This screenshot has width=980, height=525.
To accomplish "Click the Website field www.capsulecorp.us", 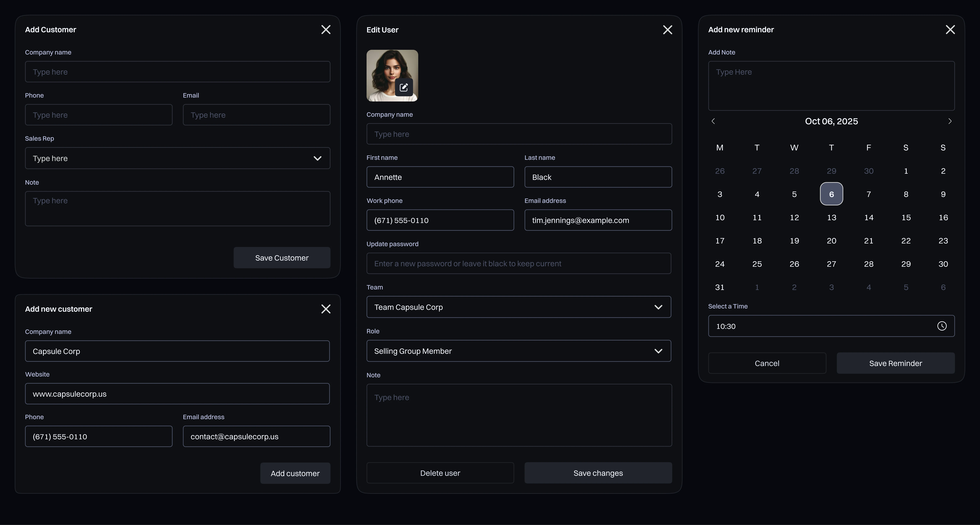I will [177, 394].
